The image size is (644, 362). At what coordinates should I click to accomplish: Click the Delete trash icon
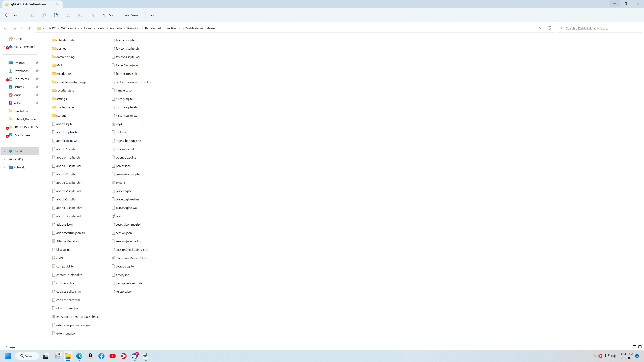point(92,15)
